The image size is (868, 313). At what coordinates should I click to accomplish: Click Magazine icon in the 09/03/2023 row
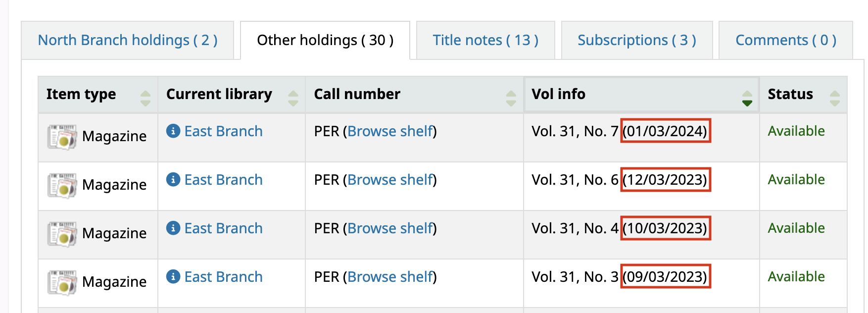coord(62,283)
